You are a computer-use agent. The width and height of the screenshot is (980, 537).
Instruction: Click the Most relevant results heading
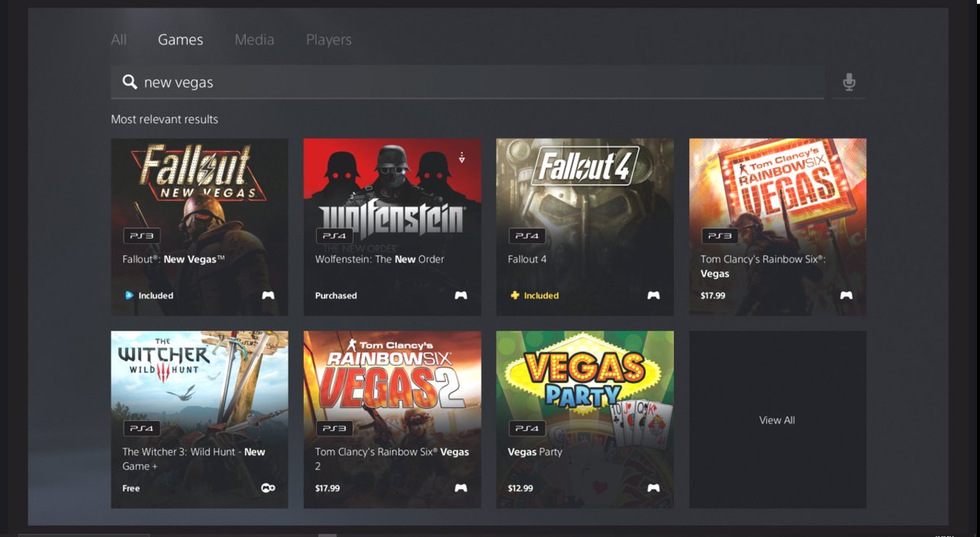165,119
